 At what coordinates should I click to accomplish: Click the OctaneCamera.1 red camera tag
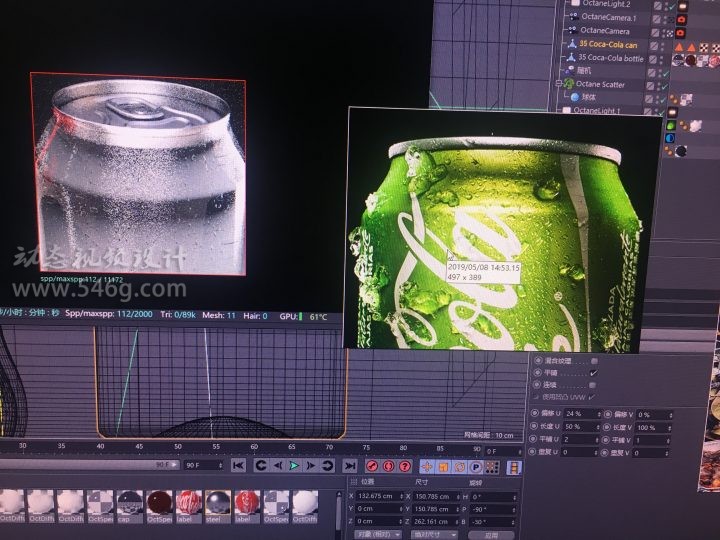pyautogui.click(x=682, y=19)
